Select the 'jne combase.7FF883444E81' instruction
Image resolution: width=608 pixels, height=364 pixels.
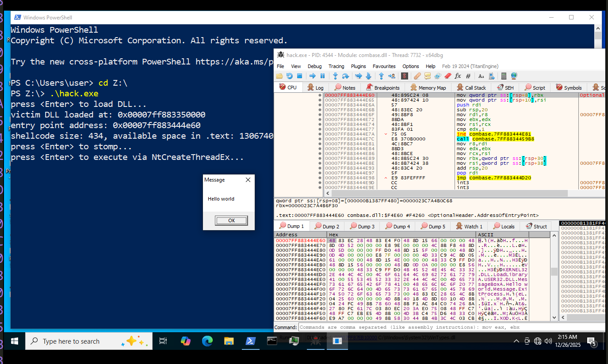493,134
